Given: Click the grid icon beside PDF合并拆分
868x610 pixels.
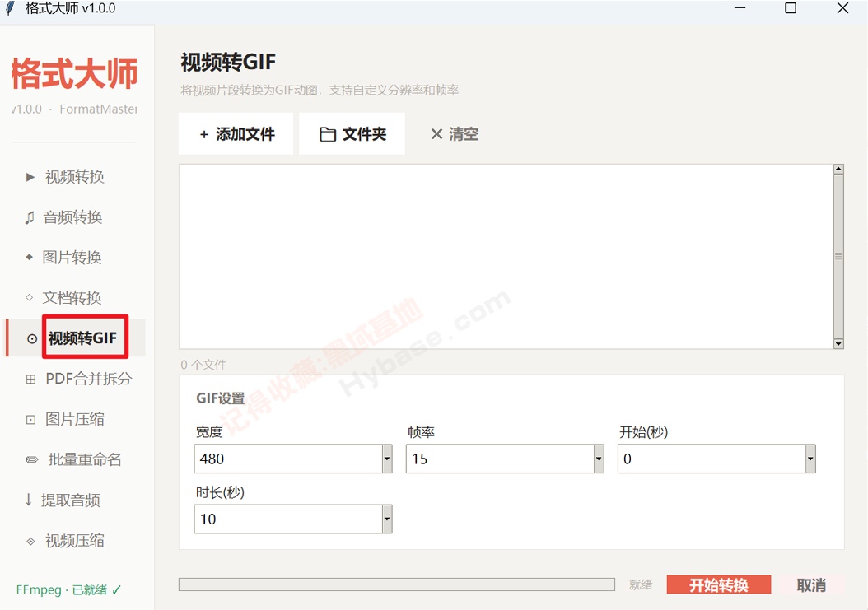Looking at the screenshot, I should [31, 380].
